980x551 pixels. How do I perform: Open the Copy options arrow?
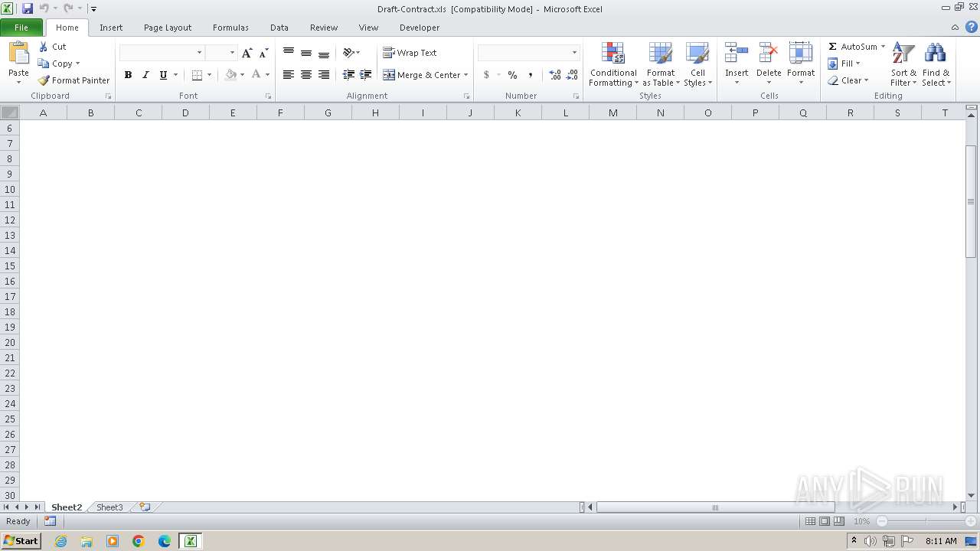(x=77, y=64)
